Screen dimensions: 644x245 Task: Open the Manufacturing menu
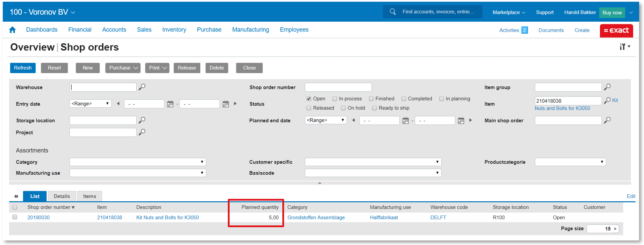click(250, 30)
